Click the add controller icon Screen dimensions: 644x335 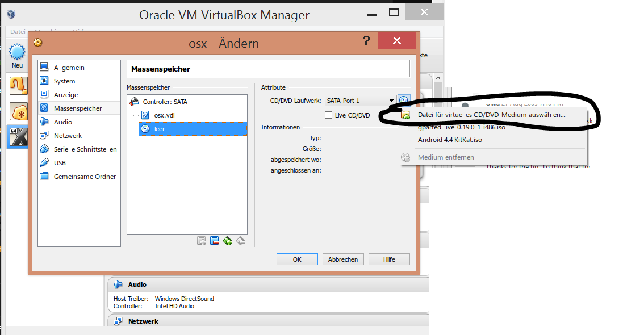(201, 241)
